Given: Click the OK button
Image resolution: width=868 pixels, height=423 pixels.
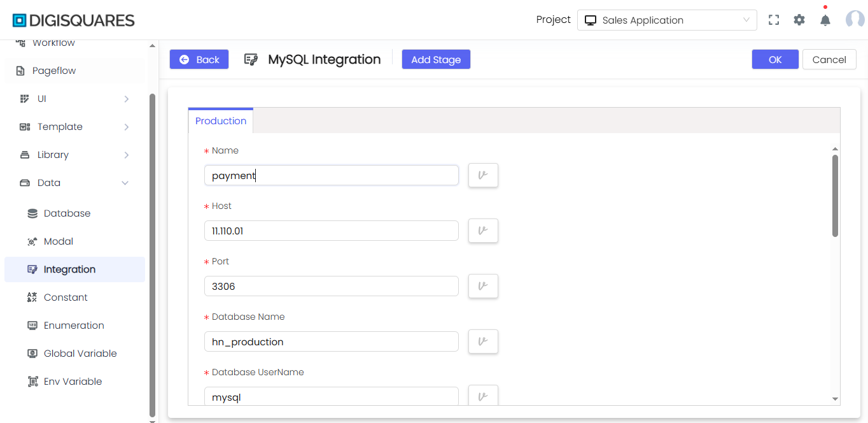Looking at the screenshot, I should pos(775,59).
